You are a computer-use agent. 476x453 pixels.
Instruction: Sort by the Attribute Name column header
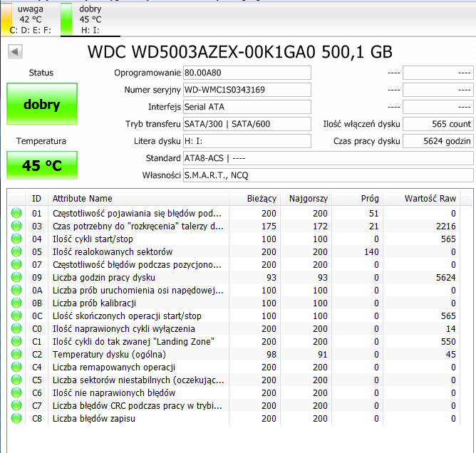(138, 199)
